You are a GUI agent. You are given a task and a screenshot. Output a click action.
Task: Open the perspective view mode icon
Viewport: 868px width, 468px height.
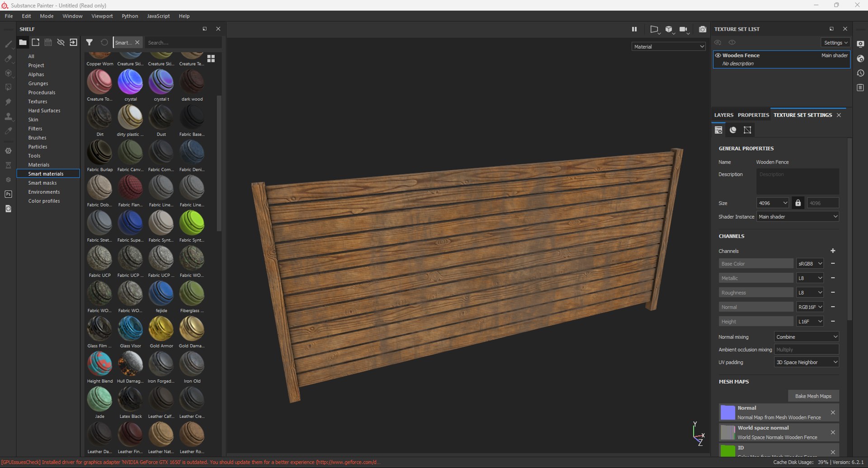click(654, 29)
